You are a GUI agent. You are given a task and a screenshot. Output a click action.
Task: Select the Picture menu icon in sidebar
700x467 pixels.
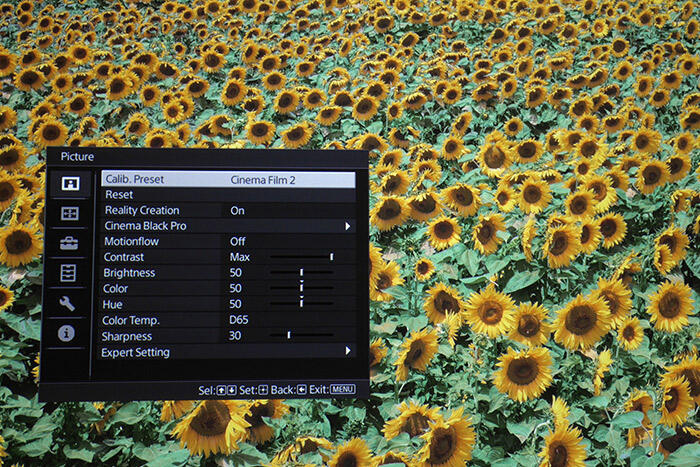click(69, 184)
